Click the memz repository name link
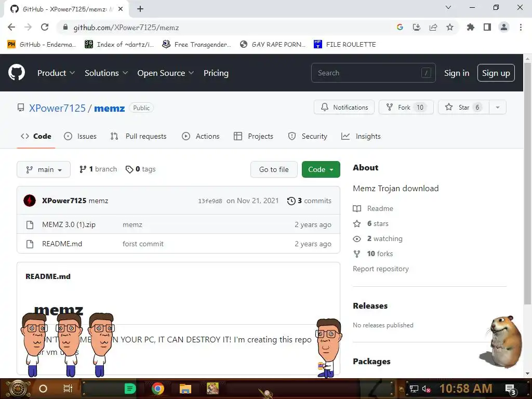532x399 pixels. pyautogui.click(x=110, y=108)
